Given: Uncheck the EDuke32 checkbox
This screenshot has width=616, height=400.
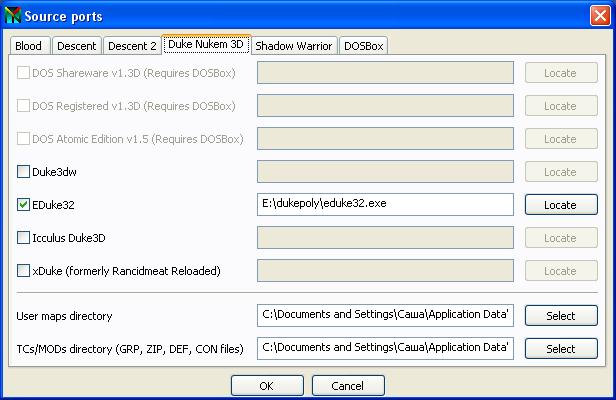Looking at the screenshot, I should tap(23, 205).
